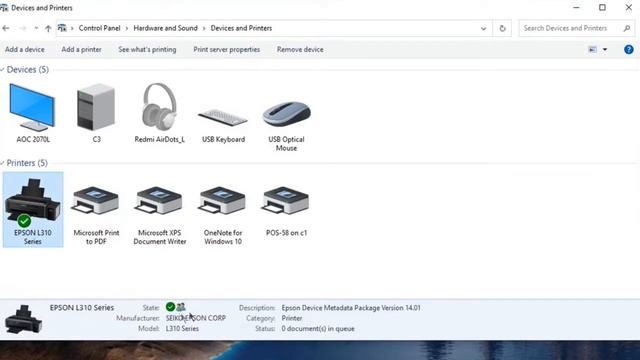
Task: Open Print server properties
Action: pos(227,49)
